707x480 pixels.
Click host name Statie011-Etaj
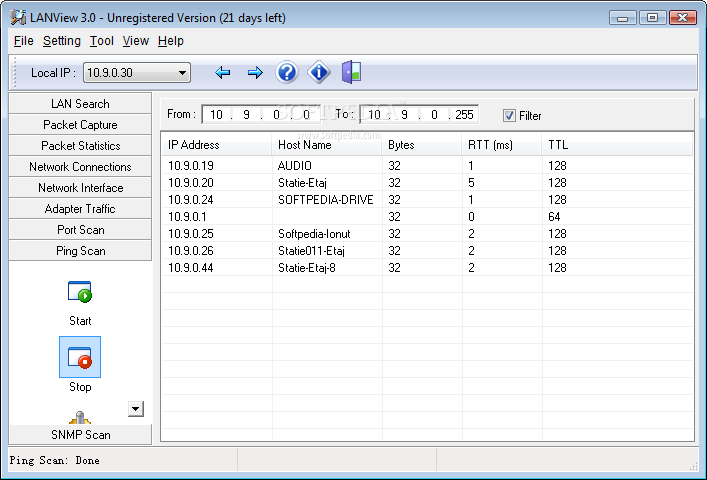coord(311,251)
